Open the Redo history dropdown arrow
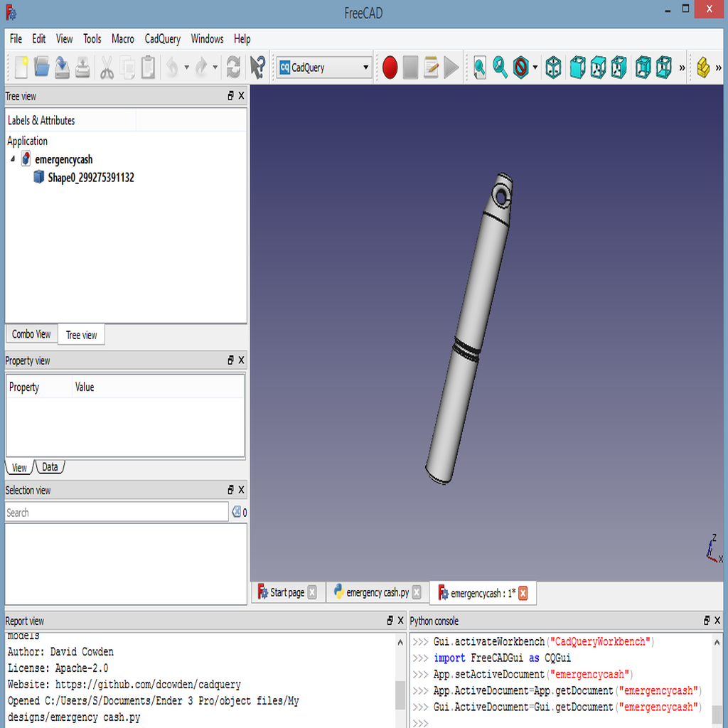This screenshot has width=728, height=728. (215, 68)
